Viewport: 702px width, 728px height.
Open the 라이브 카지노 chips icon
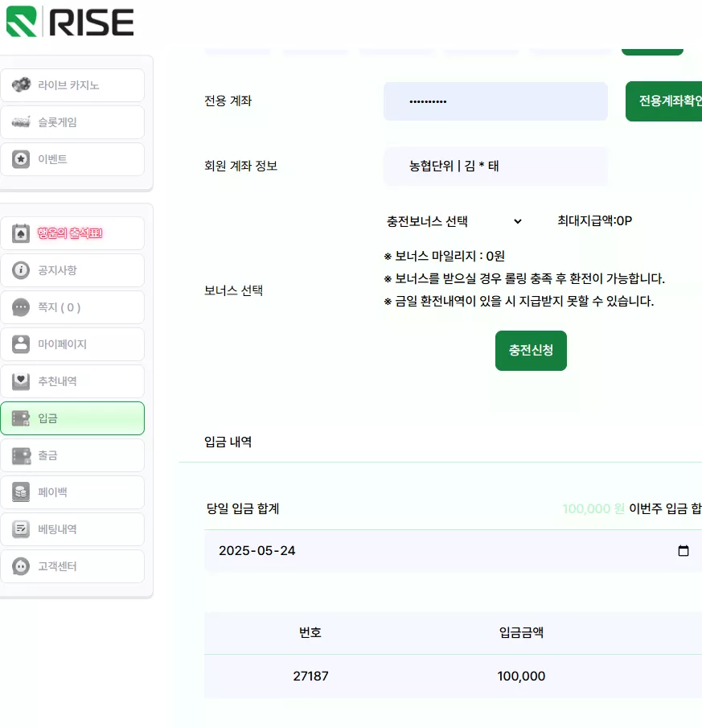22,85
